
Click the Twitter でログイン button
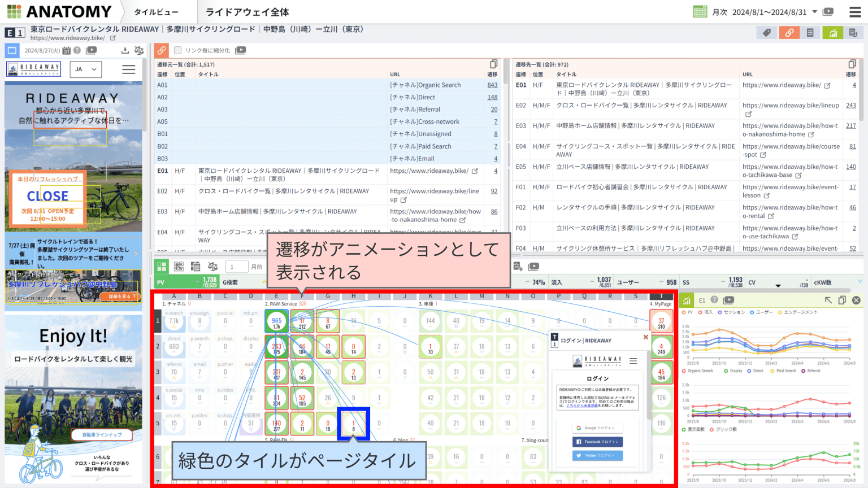[x=597, y=455]
